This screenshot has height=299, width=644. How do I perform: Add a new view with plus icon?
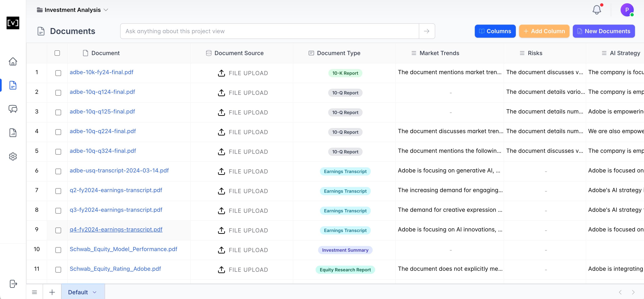pos(52,292)
